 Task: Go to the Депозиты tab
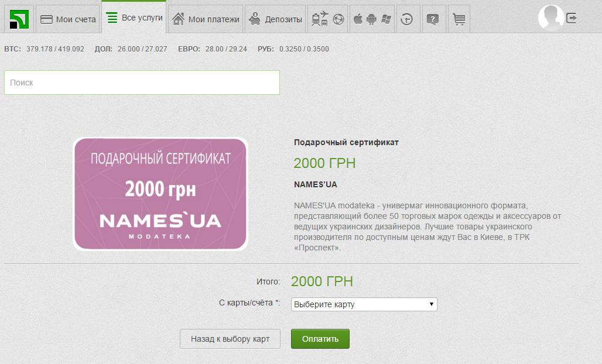point(275,19)
